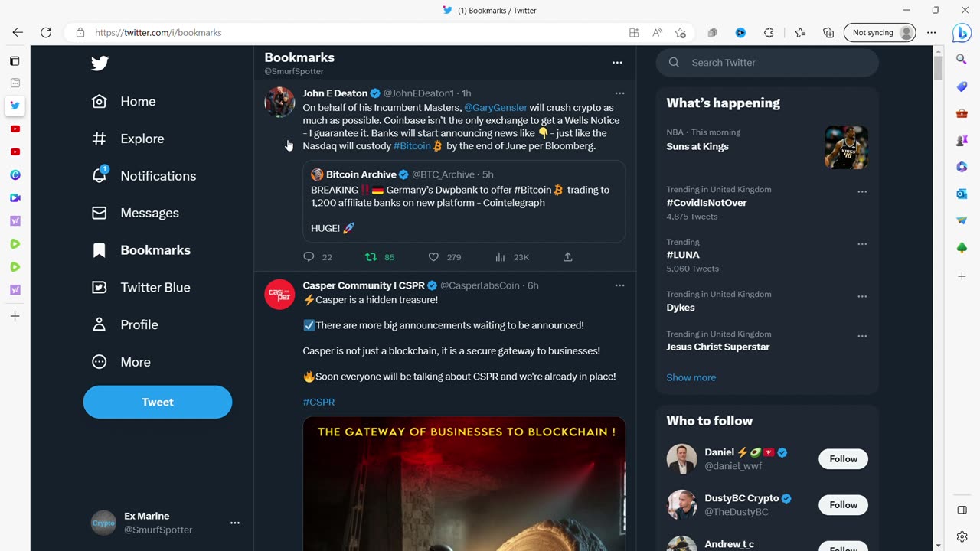980x551 pixels.
Task: Open account options for Ex Marine
Action: click(235, 523)
